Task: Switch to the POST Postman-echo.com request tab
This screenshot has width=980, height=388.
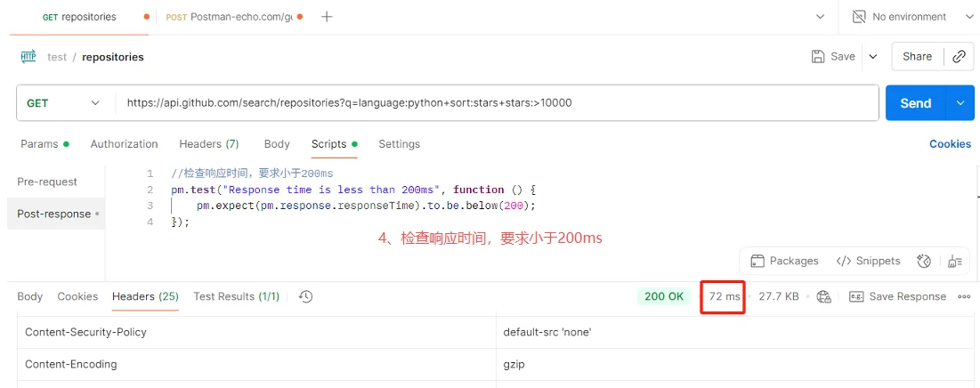Action: point(230,17)
